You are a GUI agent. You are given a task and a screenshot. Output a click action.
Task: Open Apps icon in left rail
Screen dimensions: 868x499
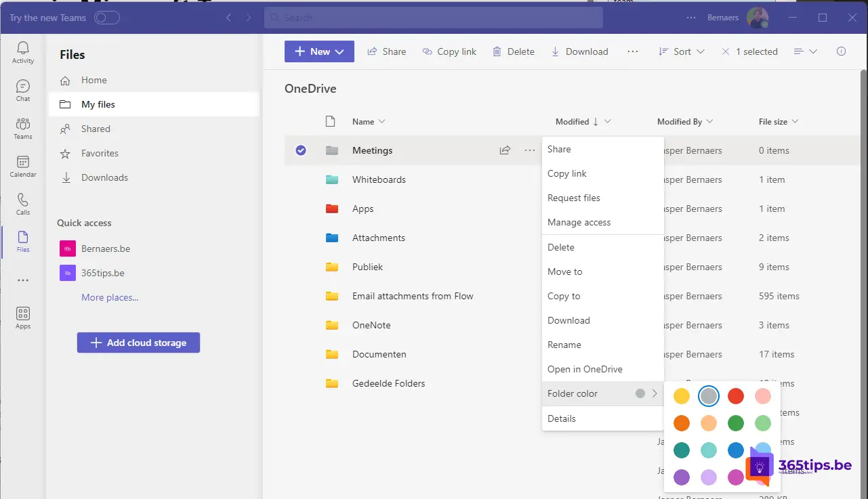[x=23, y=318]
